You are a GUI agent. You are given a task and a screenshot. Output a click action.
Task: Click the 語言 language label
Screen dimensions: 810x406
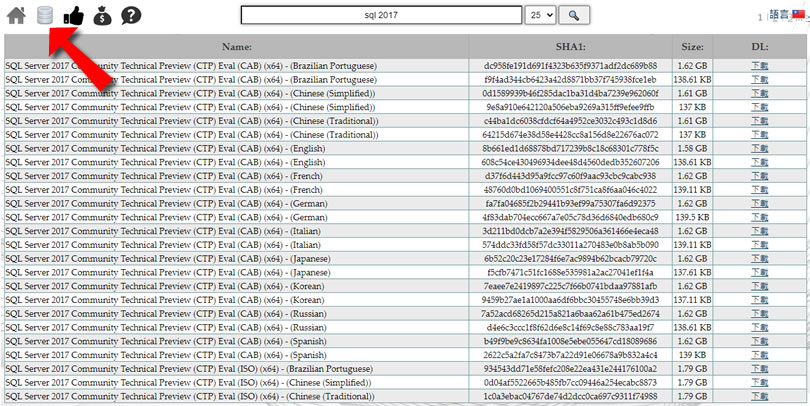(x=780, y=15)
